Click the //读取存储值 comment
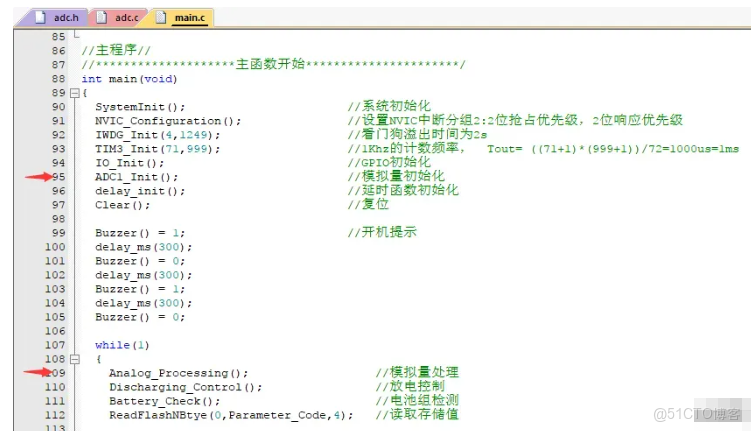751x431 pixels. click(417, 414)
